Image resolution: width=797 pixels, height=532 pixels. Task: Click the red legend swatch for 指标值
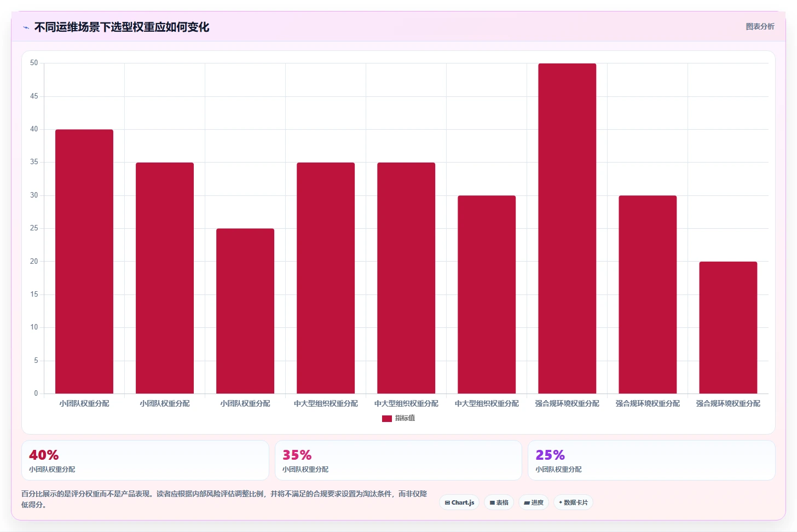click(x=386, y=418)
